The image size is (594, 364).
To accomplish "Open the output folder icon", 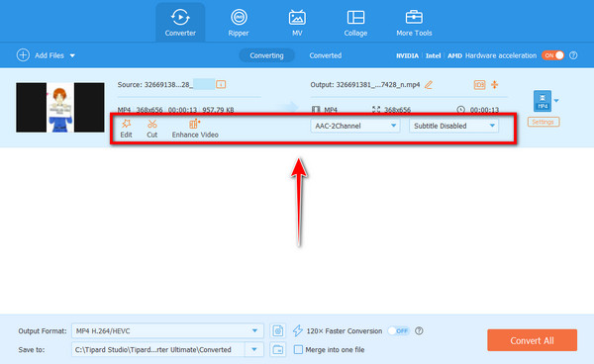I will (277, 349).
